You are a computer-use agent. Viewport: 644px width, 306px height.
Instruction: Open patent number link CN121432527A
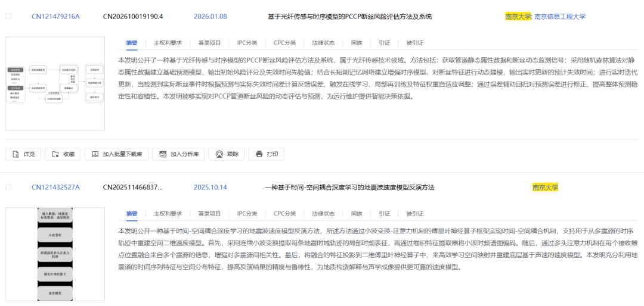(55, 187)
